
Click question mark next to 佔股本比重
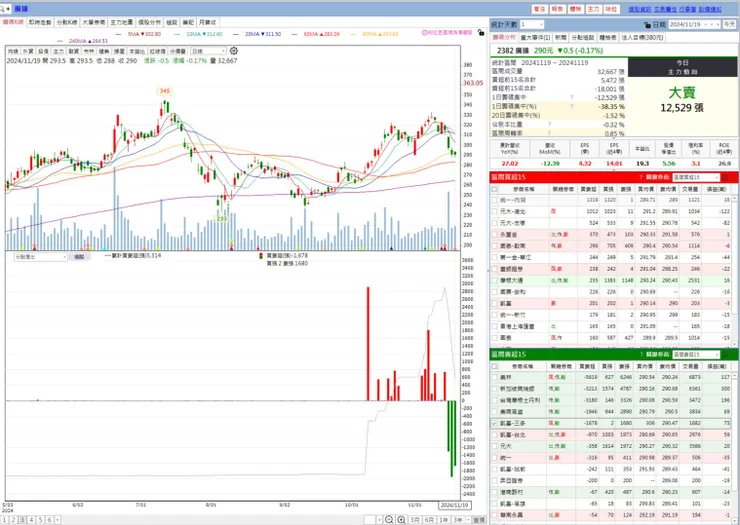coord(550,125)
